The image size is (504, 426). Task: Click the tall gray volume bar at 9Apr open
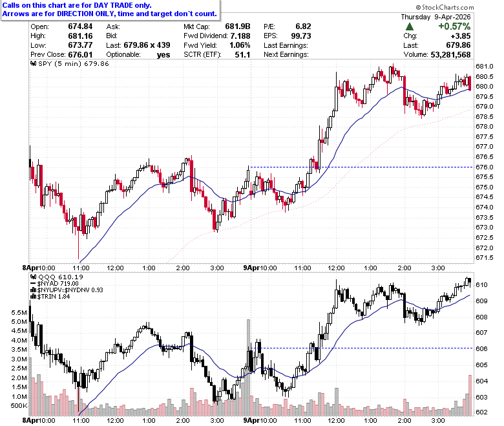coord(248,367)
